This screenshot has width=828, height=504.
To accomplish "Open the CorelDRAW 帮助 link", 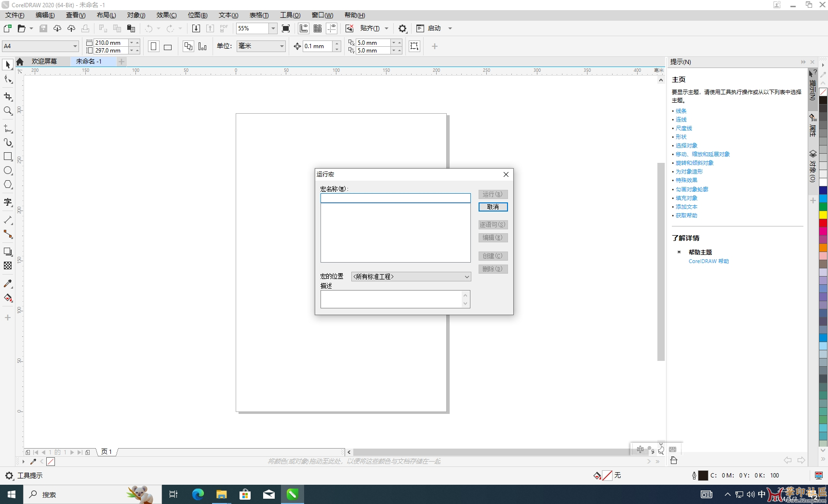I will [708, 261].
